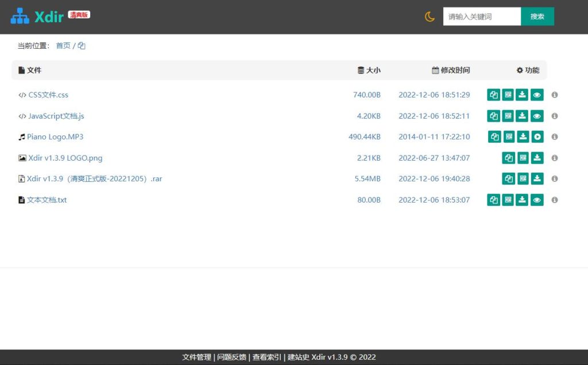Preview JavaScript文档.js with eye icon
The width and height of the screenshot is (588, 365).
click(537, 116)
